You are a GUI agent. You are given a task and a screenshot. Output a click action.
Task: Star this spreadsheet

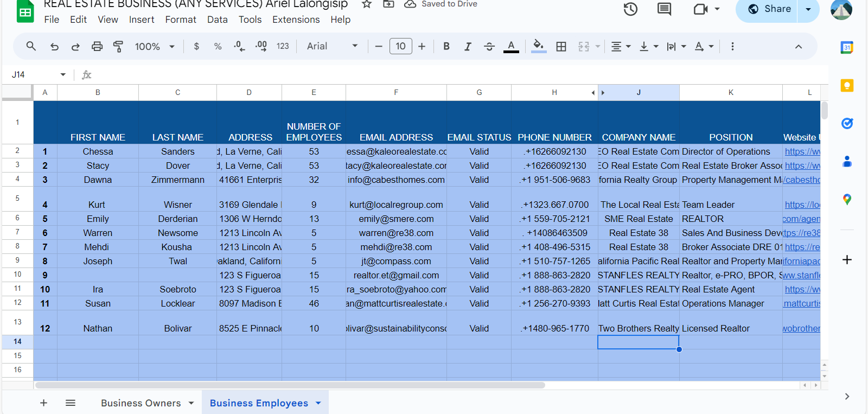367,4
